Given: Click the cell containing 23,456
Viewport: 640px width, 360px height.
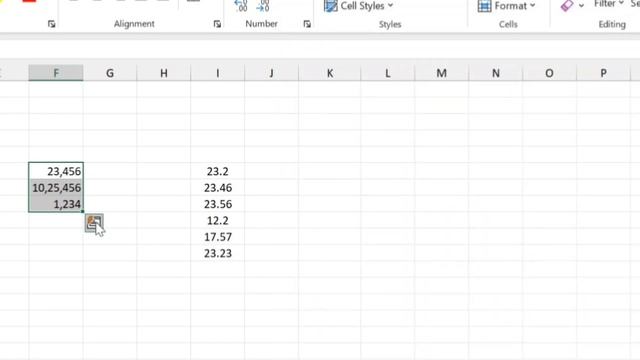Looking at the screenshot, I should 56,171.
